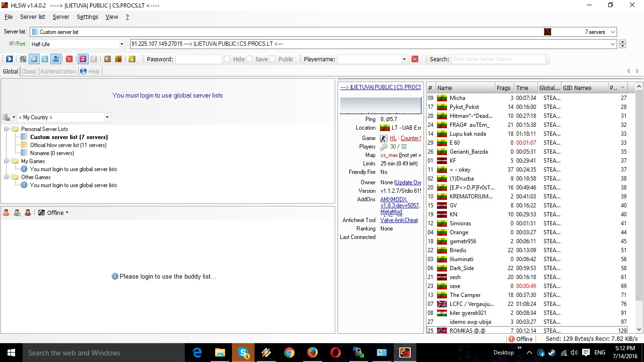
Task: Click the red offline status icon in status bar
Action: point(512,339)
